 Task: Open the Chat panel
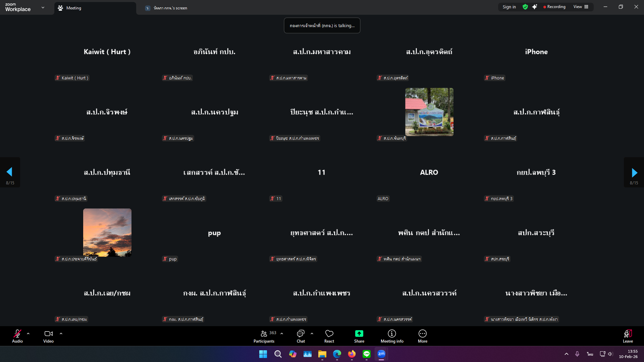(x=301, y=336)
